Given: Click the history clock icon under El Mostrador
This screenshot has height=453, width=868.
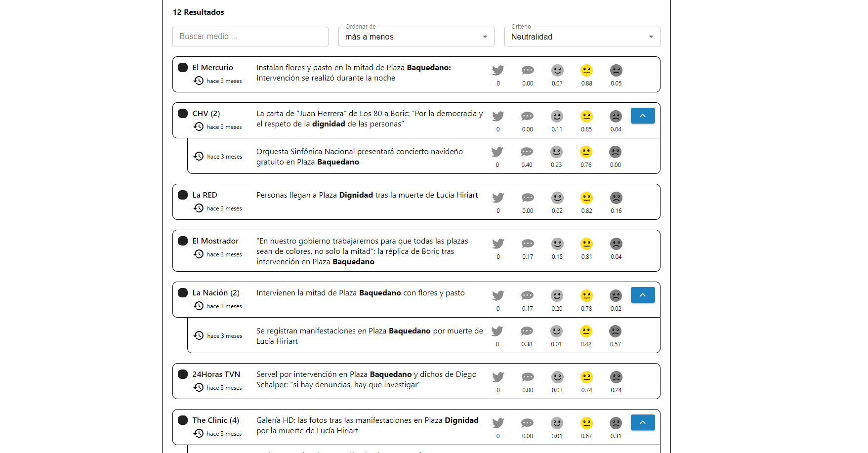Looking at the screenshot, I should [x=199, y=254].
